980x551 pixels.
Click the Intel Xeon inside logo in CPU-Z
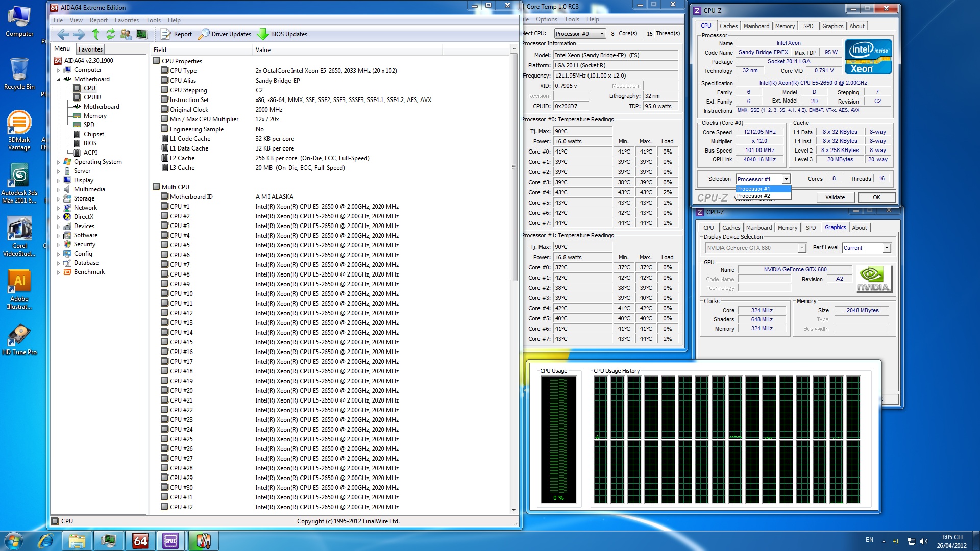pyautogui.click(x=868, y=57)
